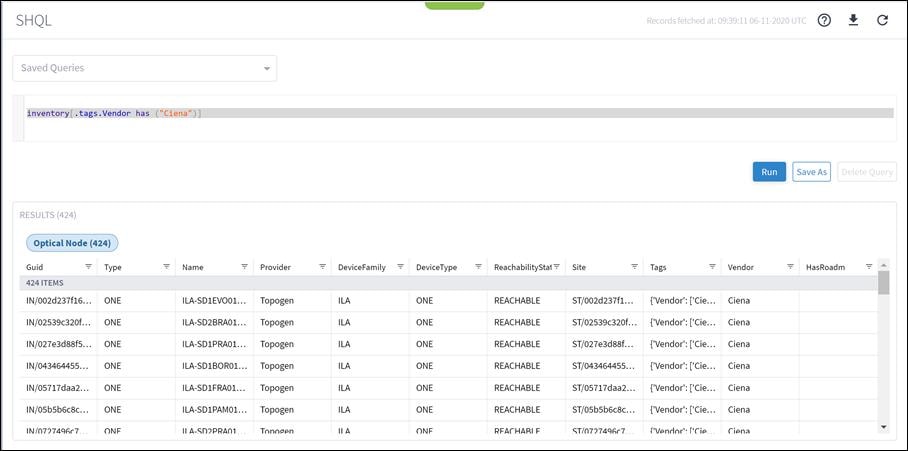Sort by the HasRoadm column header
This screenshot has height=451, width=908.
click(826, 267)
